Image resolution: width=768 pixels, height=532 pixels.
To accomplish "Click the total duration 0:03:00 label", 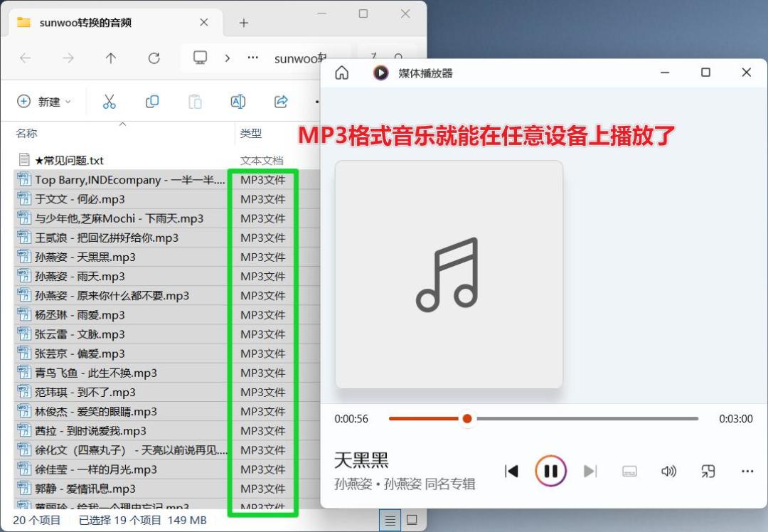I will click(736, 419).
